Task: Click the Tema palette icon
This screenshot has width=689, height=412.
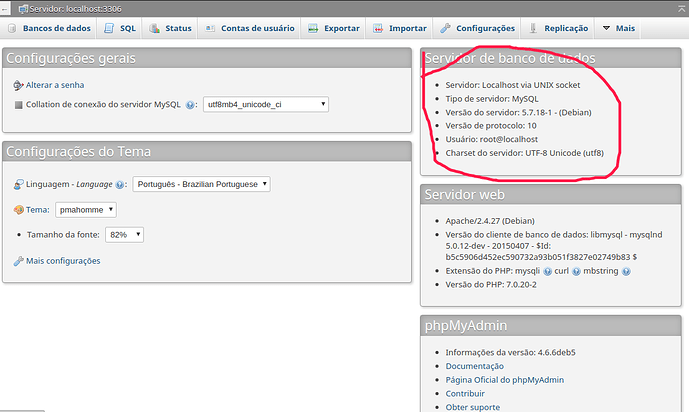Action: [x=18, y=210]
